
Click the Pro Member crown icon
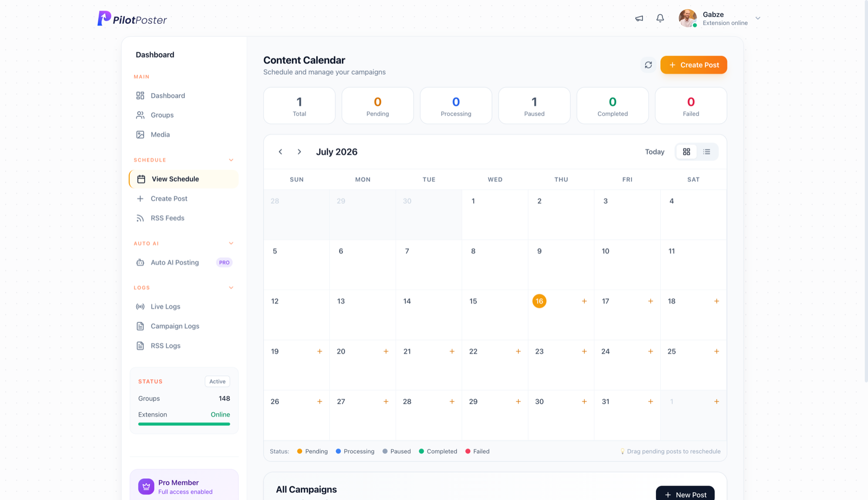(146, 486)
